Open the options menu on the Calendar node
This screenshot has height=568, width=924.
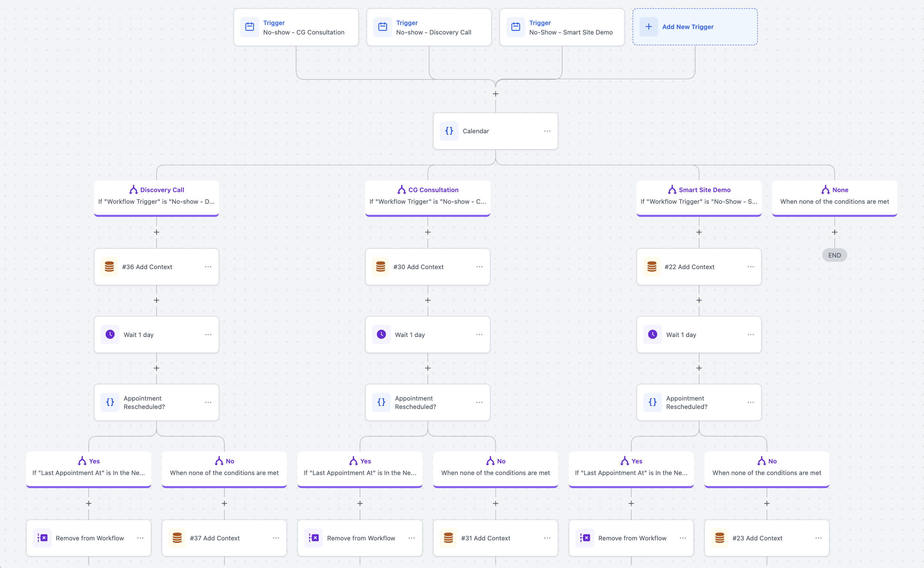(547, 131)
